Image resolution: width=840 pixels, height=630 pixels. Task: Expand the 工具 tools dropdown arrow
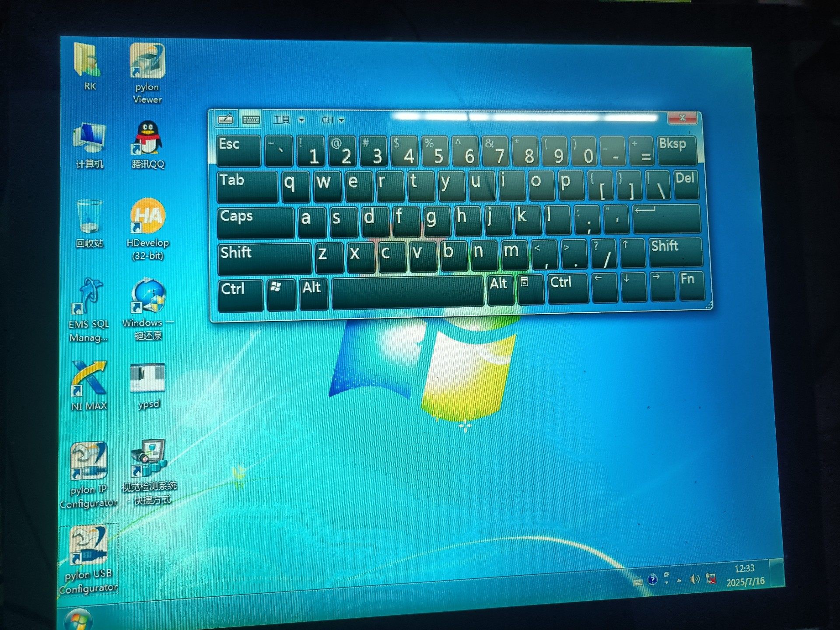pos(301,120)
